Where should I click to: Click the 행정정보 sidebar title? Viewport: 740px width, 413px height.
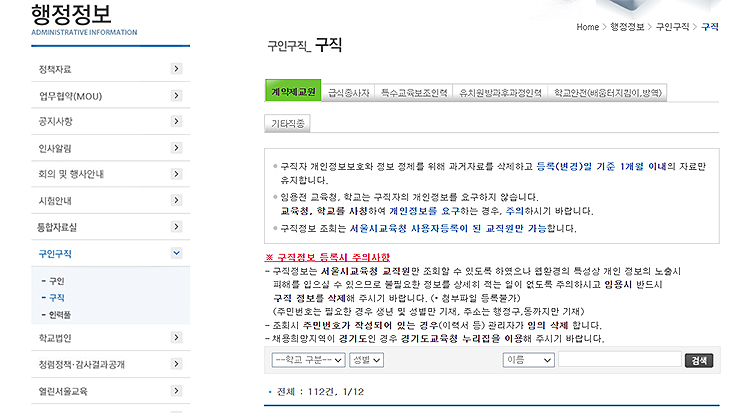71,14
